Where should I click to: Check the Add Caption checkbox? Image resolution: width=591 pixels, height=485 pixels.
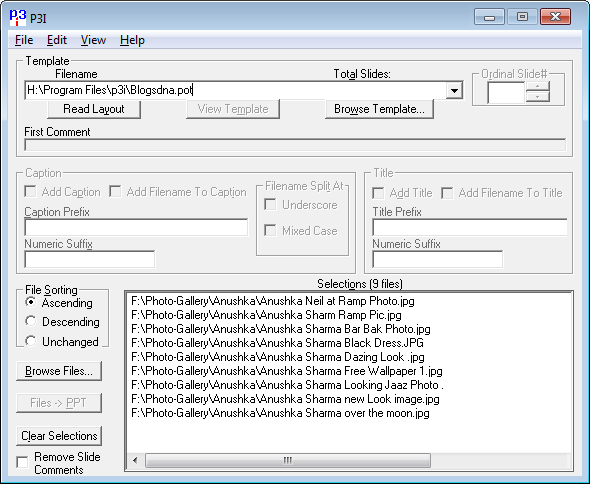[31, 191]
